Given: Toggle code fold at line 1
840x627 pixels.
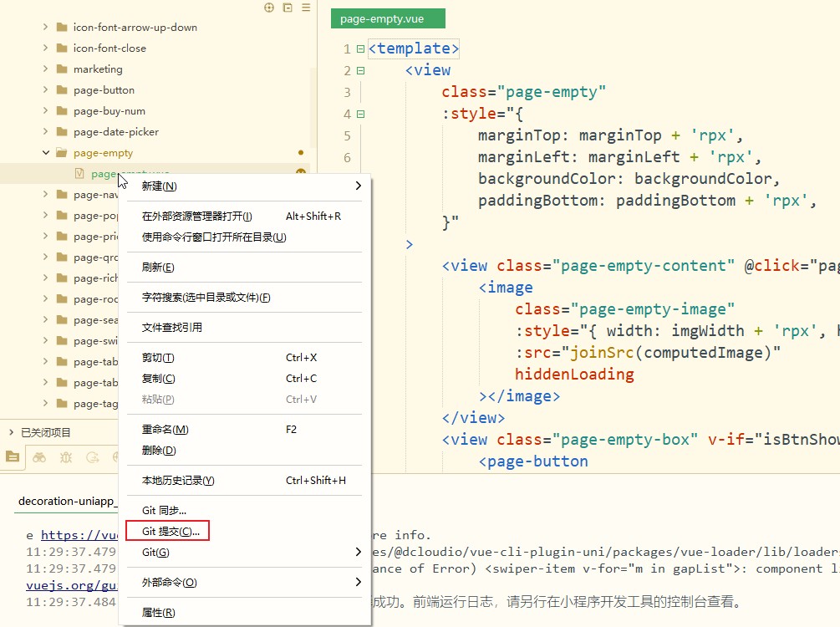Looking at the screenshot, I should click(x=361, y=49).
